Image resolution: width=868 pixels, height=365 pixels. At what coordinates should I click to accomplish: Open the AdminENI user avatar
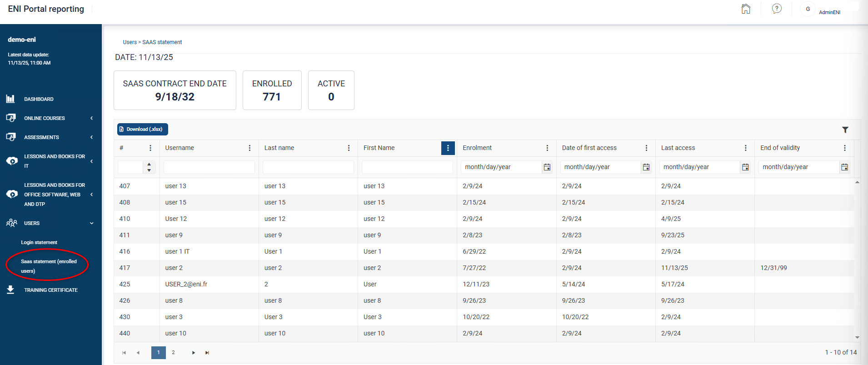(808, 9)
